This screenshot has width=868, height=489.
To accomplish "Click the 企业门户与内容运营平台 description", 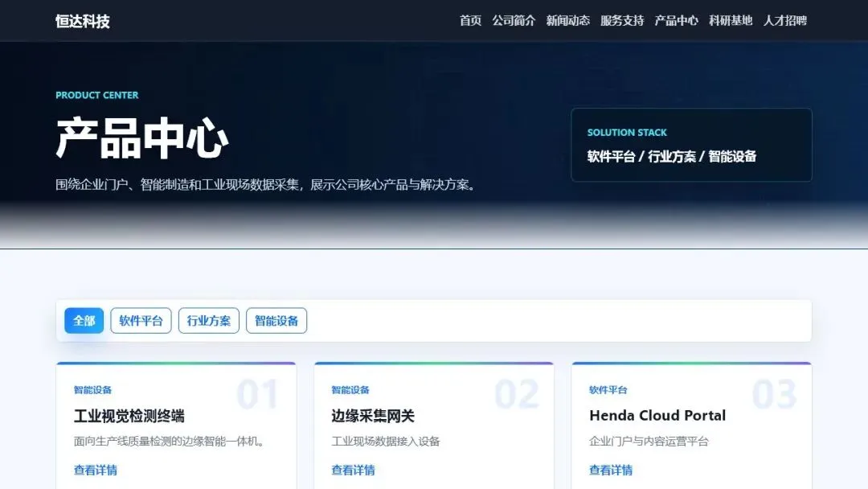I will pyautogui.click(x=649, y=442).
